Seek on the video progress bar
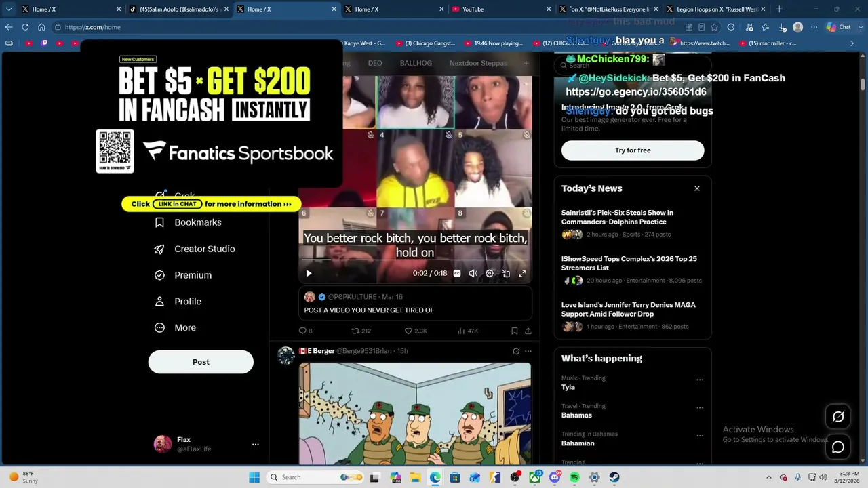The image size is (868, 488). tap(415, 259)
